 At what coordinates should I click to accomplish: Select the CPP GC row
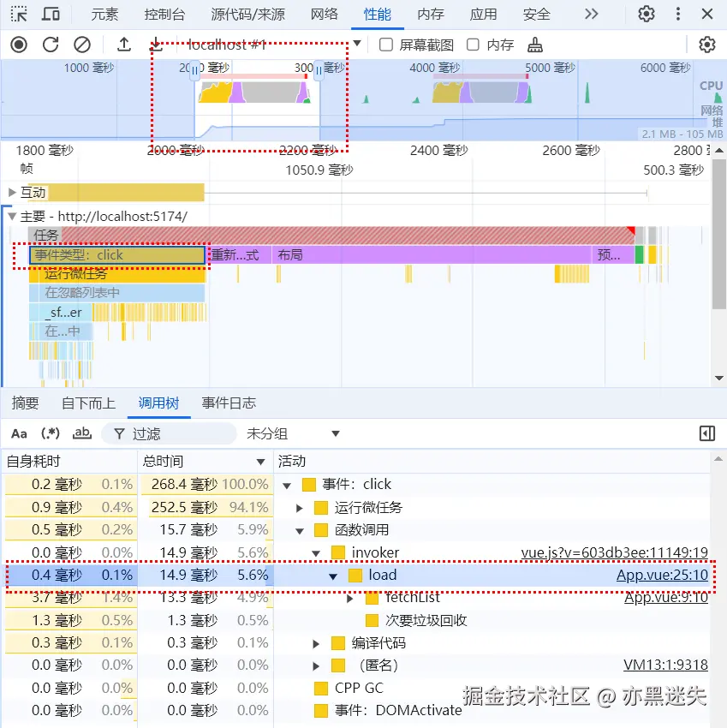point(357,688)
